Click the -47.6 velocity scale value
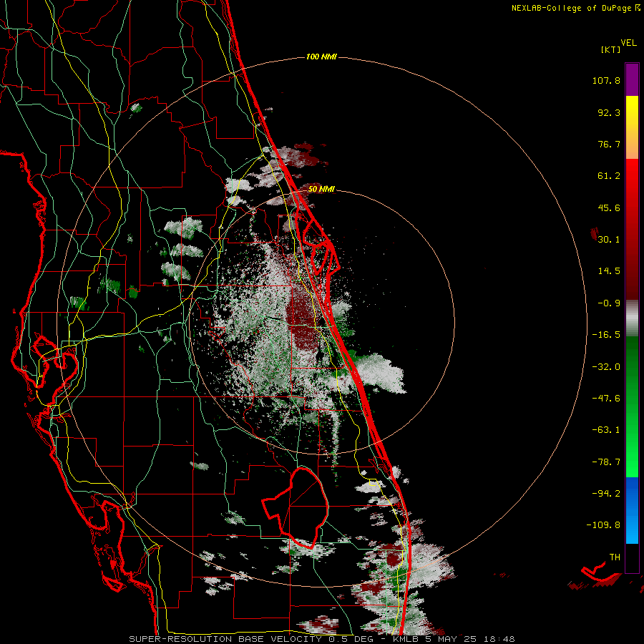644x644 pixels. 606,399
